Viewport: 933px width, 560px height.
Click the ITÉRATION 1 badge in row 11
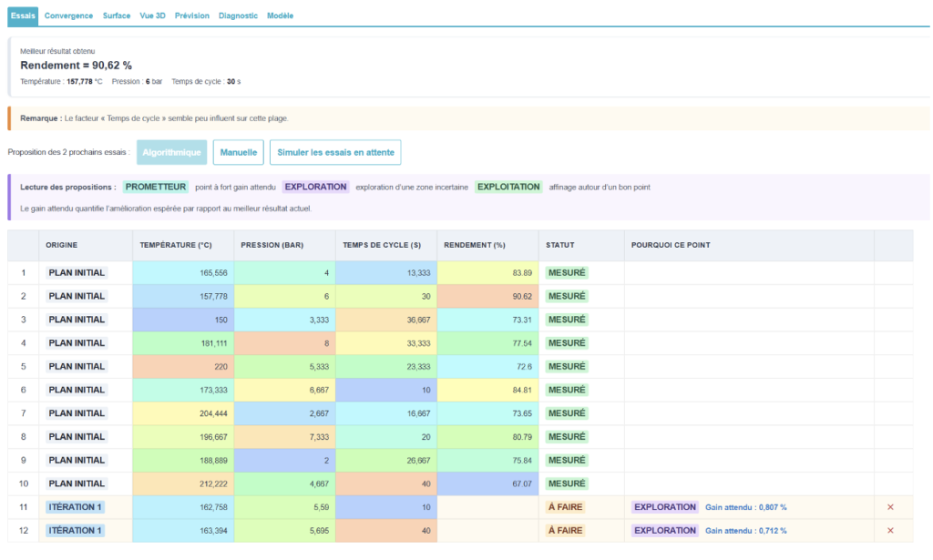[76, 507]
